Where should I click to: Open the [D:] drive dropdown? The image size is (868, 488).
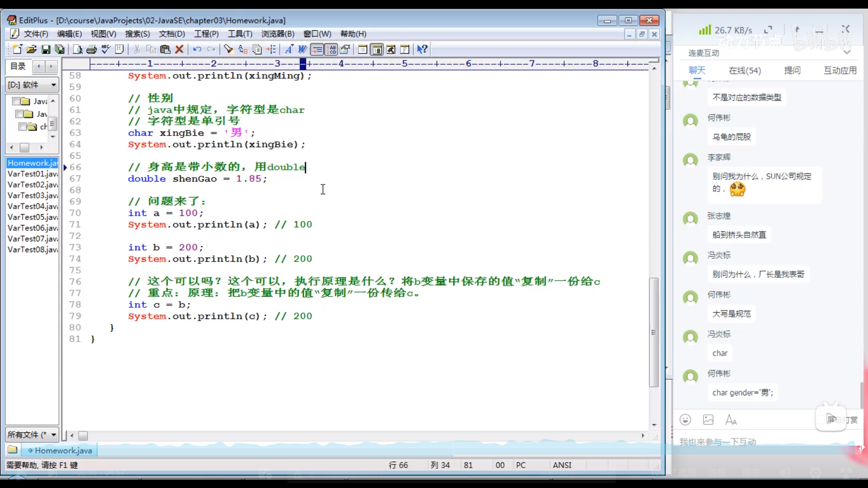53,85
